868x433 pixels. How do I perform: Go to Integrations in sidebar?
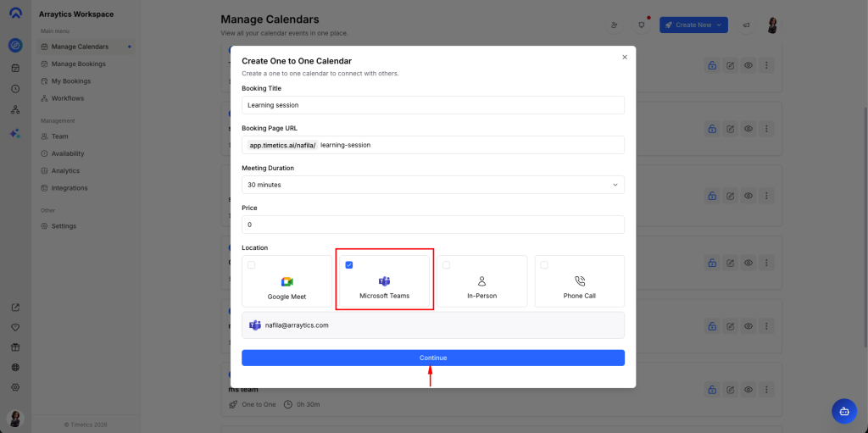click(x=69, y=188)
